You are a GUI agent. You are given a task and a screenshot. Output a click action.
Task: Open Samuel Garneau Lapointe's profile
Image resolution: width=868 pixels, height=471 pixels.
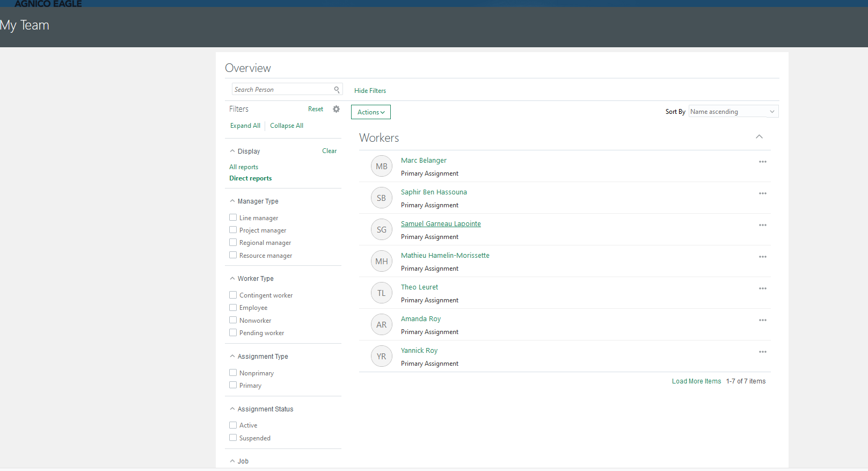coord(441,224)
